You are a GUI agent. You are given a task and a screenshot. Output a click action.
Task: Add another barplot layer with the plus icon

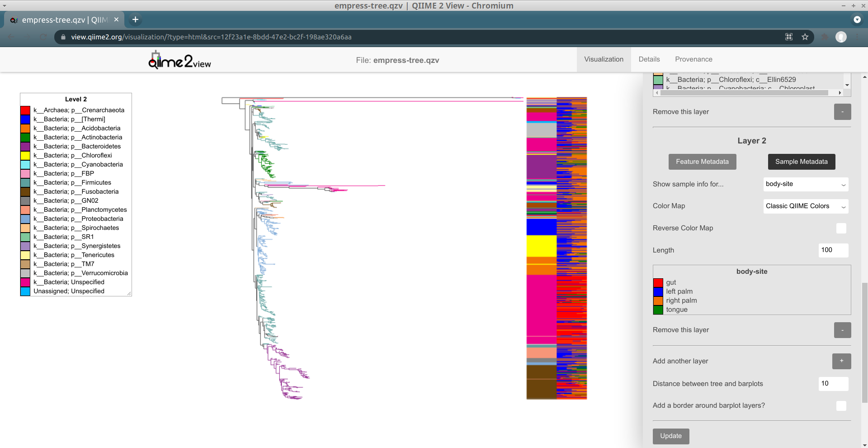coord(841,361)
